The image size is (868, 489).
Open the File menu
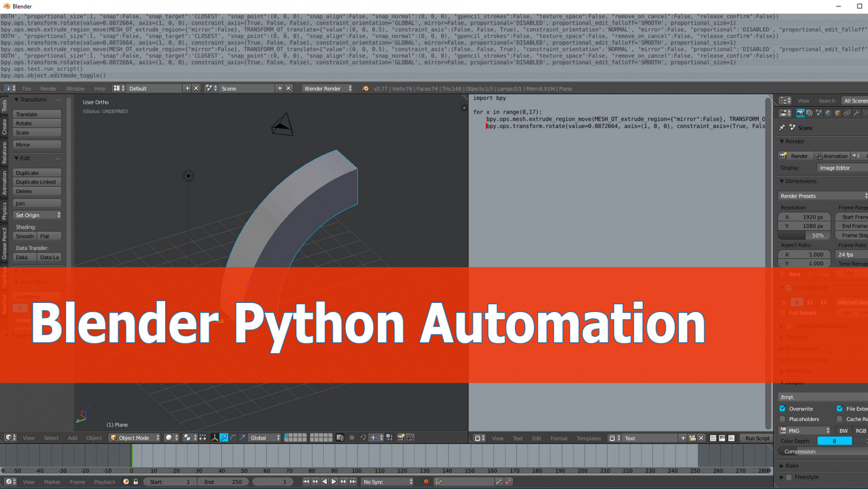27,88
